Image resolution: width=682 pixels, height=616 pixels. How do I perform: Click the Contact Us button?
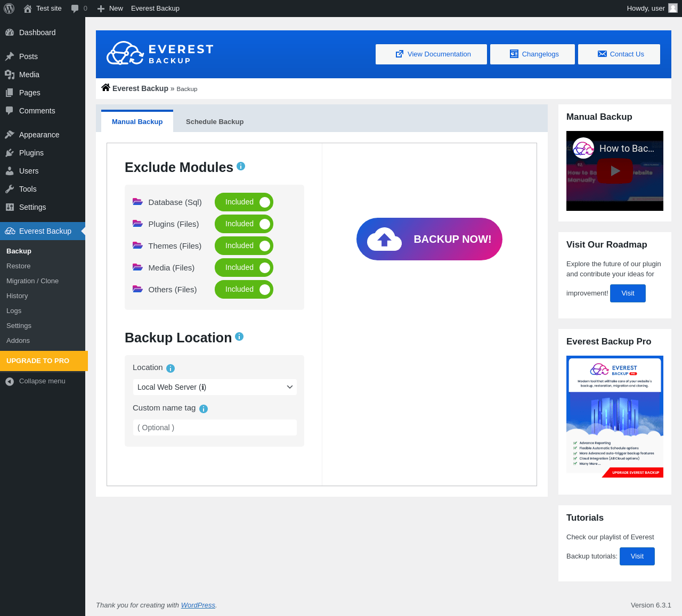pyautogui.click(x=619, y=54)
